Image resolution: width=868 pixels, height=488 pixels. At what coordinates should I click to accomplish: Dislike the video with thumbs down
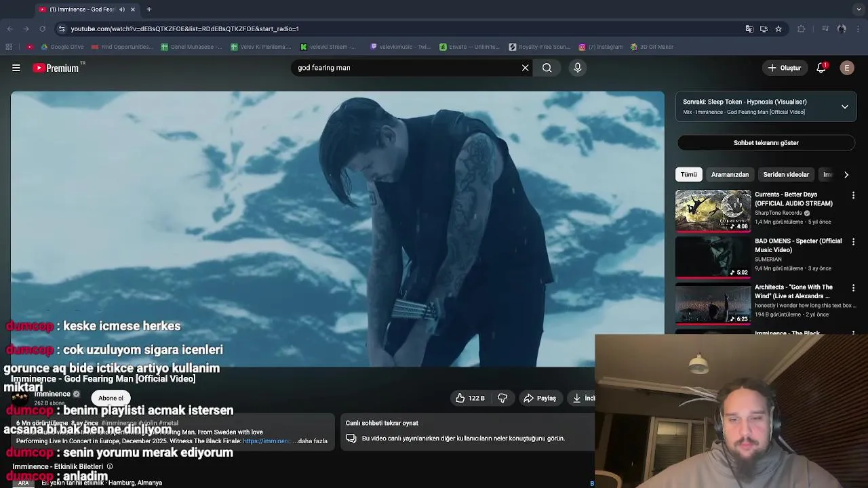pos(502,399)
